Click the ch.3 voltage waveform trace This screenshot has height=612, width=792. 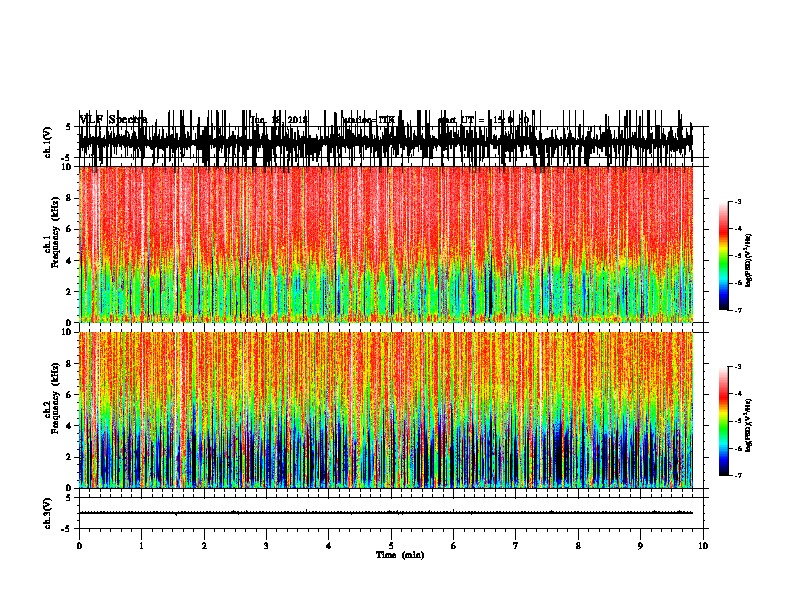tap(386, 513)
